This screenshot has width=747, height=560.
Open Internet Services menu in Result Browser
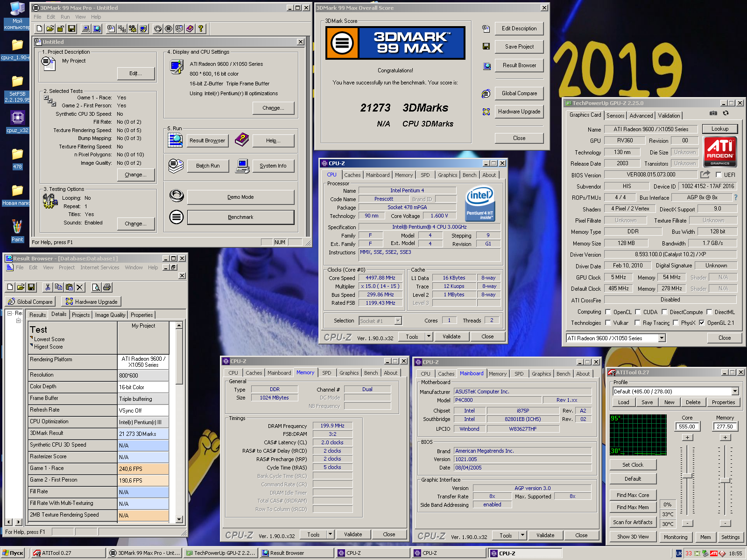[99, 267]
